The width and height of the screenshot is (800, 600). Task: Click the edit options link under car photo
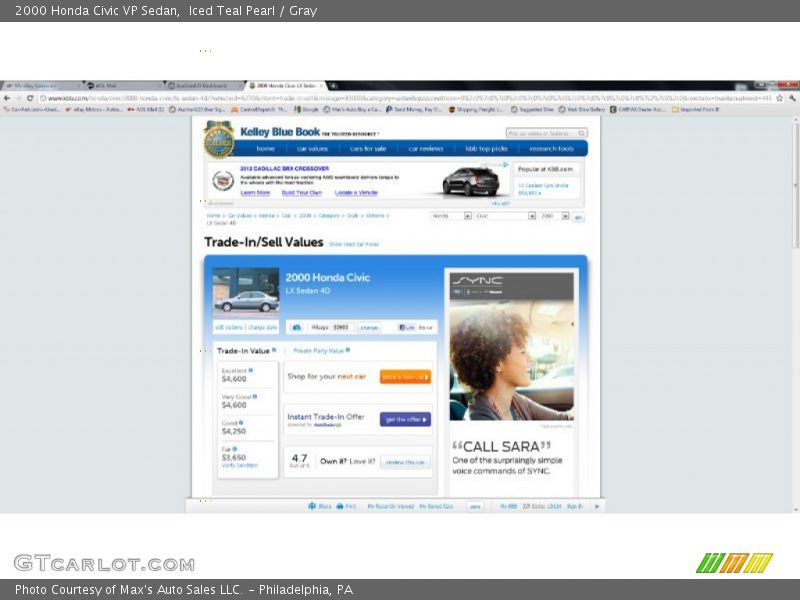229,327
